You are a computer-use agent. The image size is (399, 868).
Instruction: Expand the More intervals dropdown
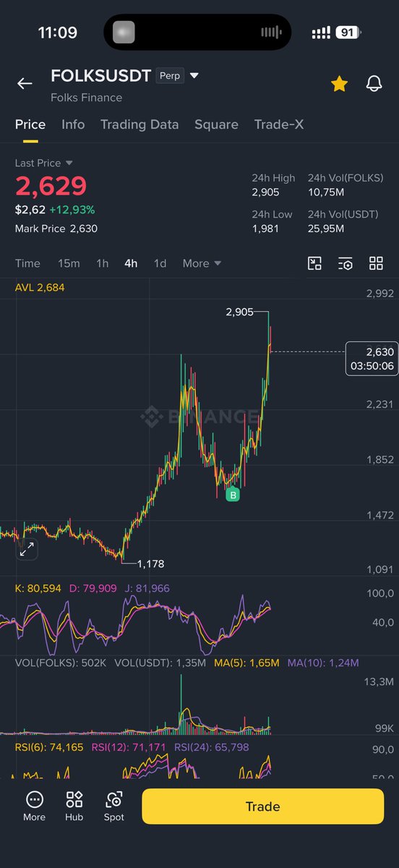pyautogui.click(x=202, y=263)
